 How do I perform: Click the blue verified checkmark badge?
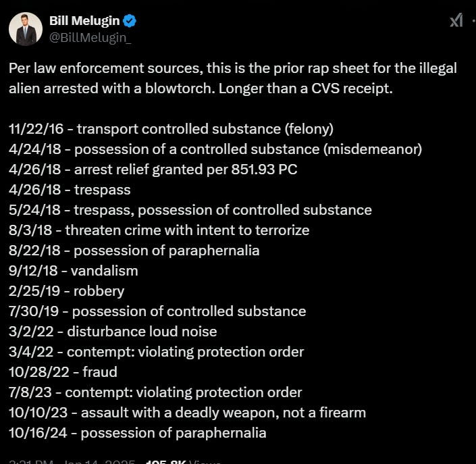130,21
